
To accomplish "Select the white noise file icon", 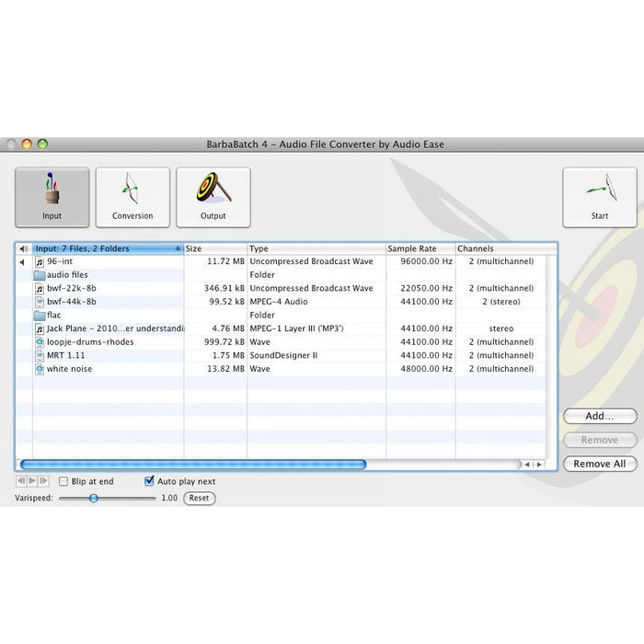I will [x=40, y=369].
